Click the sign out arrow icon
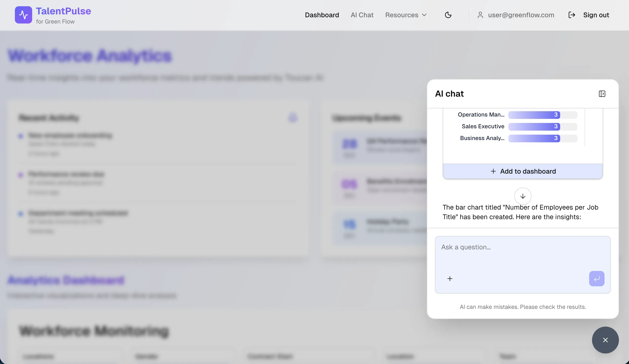Screen dimensions: 629x364 click(x=572, y=15)
